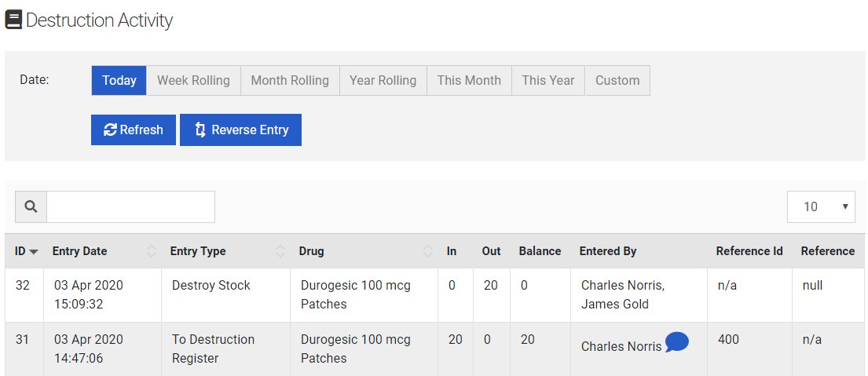Select the Today date filter
Screen dimensions: 868x376
pyautogui.click(x=119, y=80)
